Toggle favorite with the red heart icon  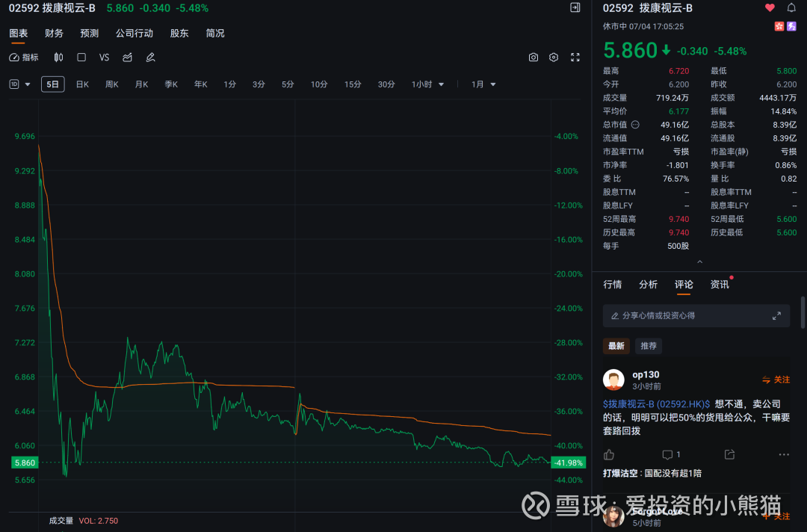coord(770,7)
